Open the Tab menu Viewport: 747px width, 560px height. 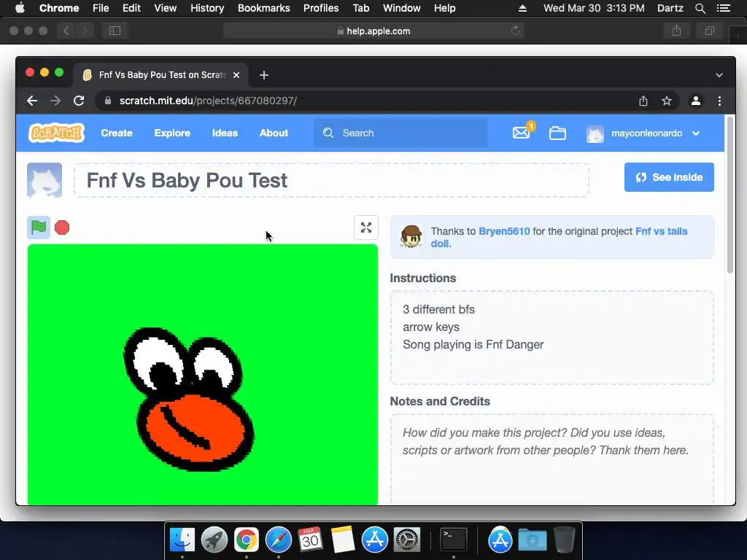point(361,8)
